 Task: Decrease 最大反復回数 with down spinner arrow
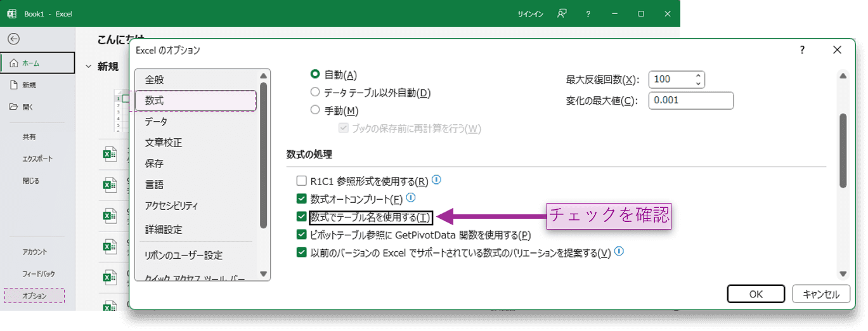pos(698,84)
